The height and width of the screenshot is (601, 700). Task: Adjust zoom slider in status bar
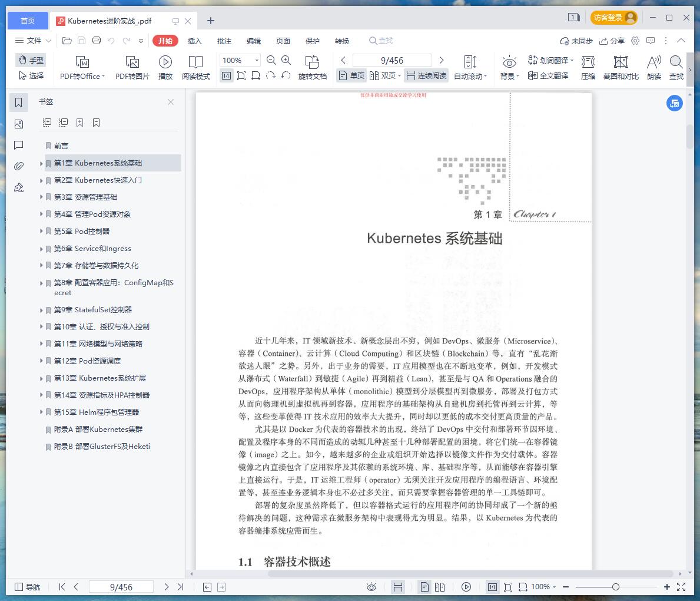(616, 587)
